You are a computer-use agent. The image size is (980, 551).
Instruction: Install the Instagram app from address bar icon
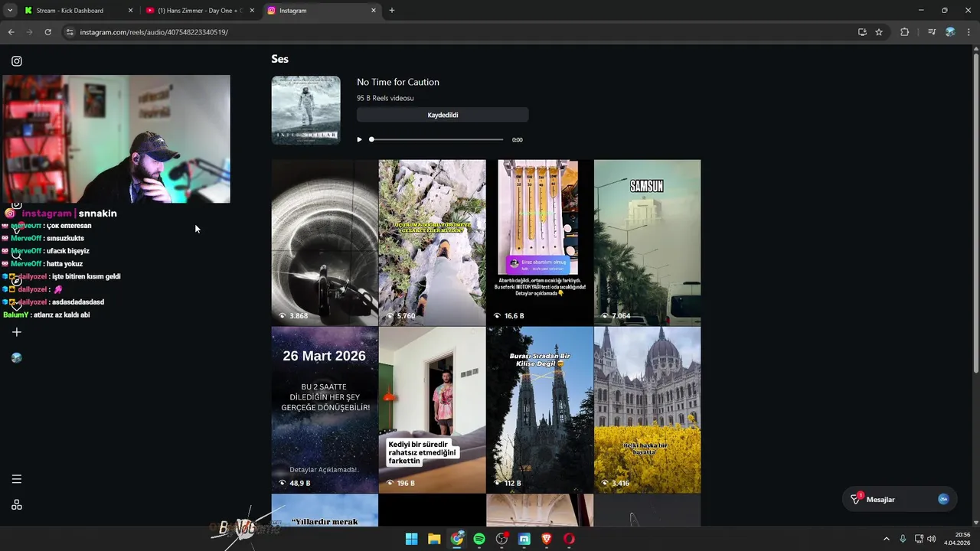click(862, 32)
